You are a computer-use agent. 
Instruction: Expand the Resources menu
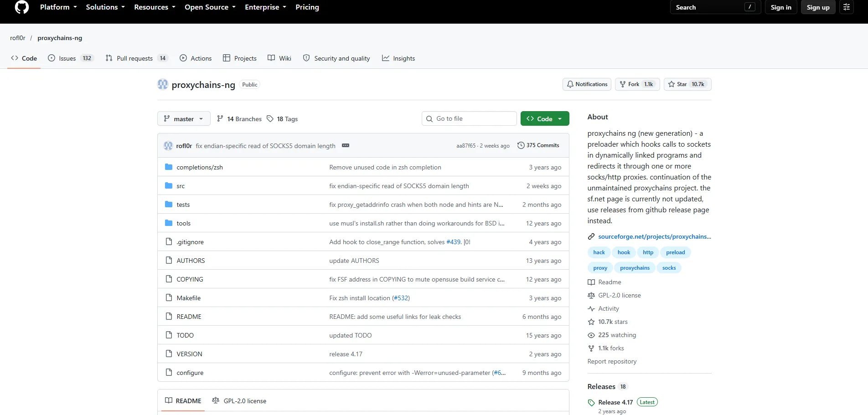pyautogui.click(x=155, y=7)
